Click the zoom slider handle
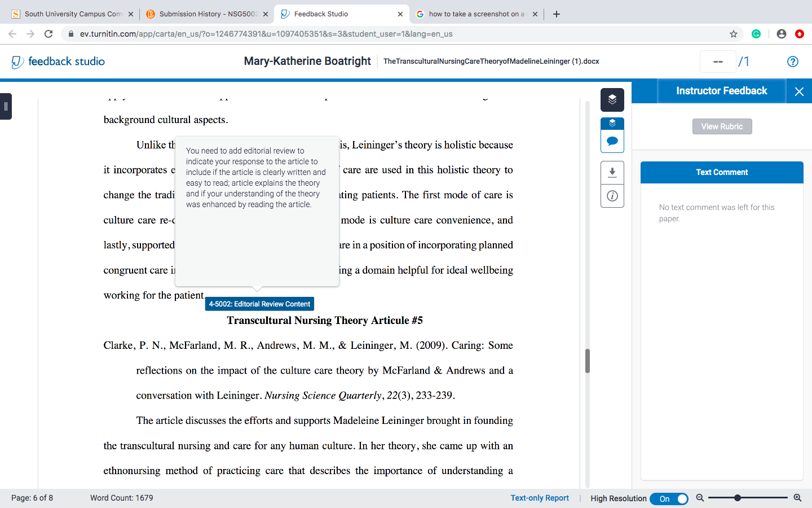This screenshot has width=812, height=508. pyautogui.click(x=738, y=498)
